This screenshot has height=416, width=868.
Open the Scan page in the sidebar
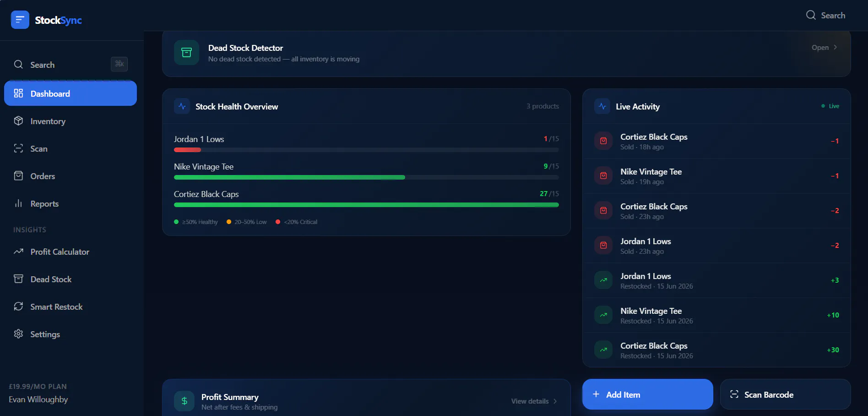pos(71,148)
